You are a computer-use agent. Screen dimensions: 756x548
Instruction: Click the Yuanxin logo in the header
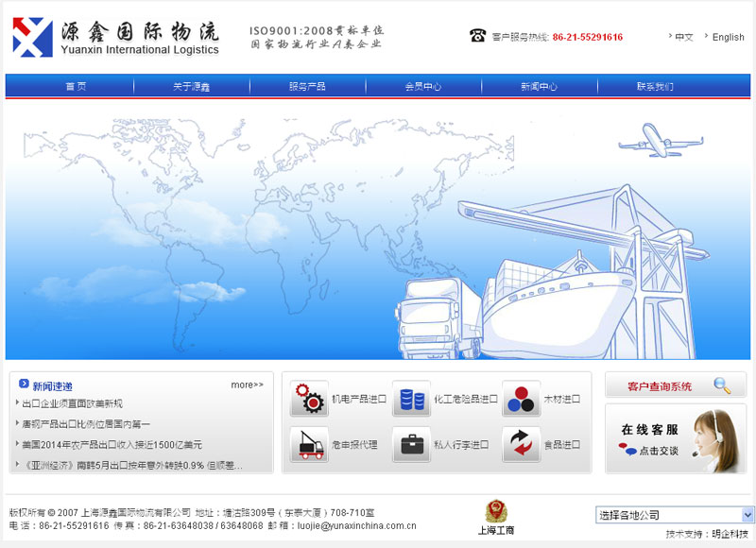pyautogui.click(x=113, y=34)
